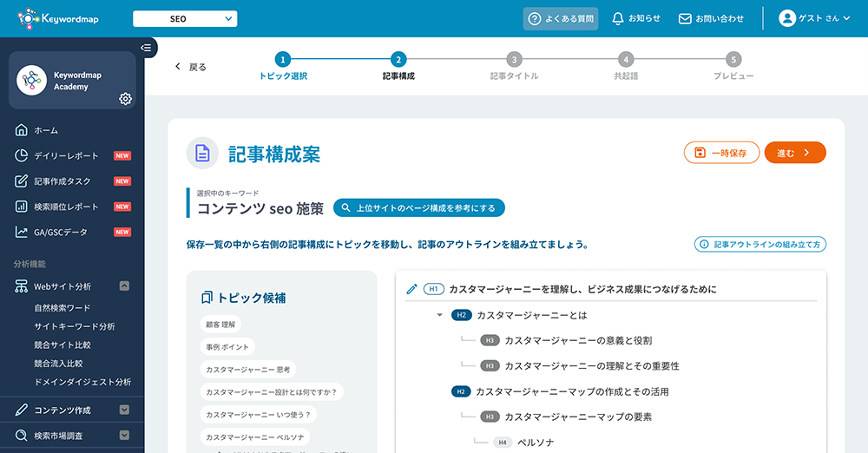Screen dimensions: 868x453
Task: Go to step 1 トピック選択
Action: click(283, 67)
